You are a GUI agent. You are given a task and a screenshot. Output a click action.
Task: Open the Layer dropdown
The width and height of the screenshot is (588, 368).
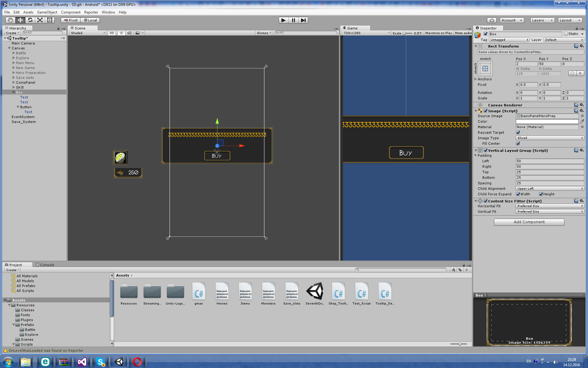coord(564,40)
